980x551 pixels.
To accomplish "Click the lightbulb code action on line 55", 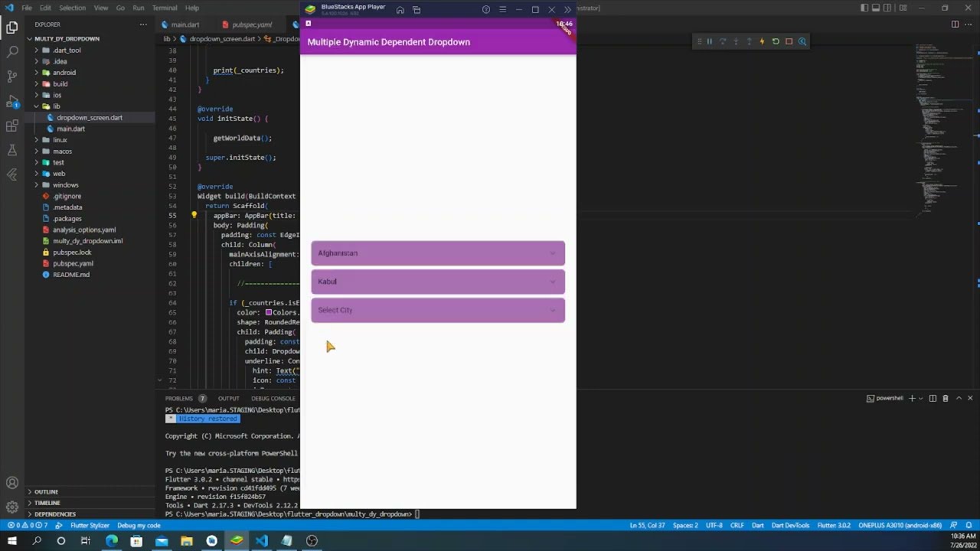I will click(x=194, y=215).
